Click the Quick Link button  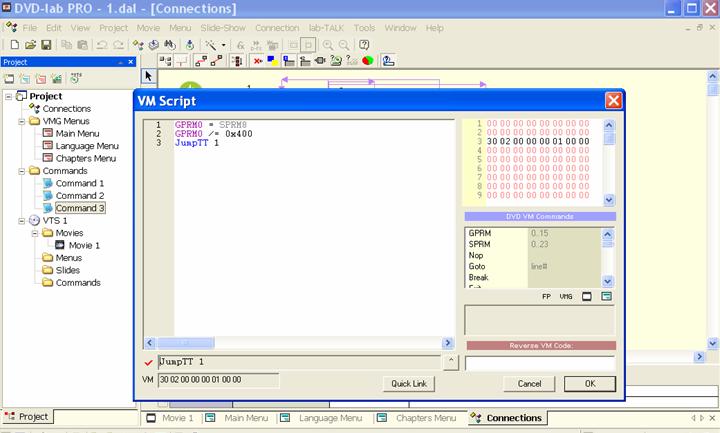click(409, 383)
